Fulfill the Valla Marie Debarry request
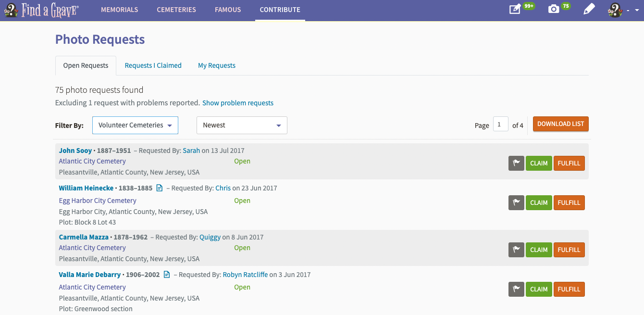The image size is (644, 315). pyautogui.click(x=569, y=289)
